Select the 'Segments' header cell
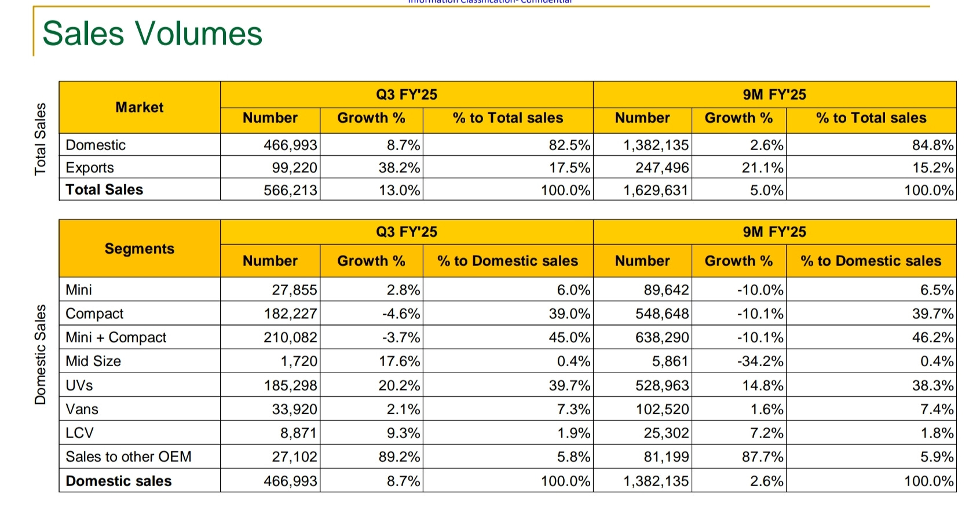This screenshot has height=511, width=980. coord(140,248)
